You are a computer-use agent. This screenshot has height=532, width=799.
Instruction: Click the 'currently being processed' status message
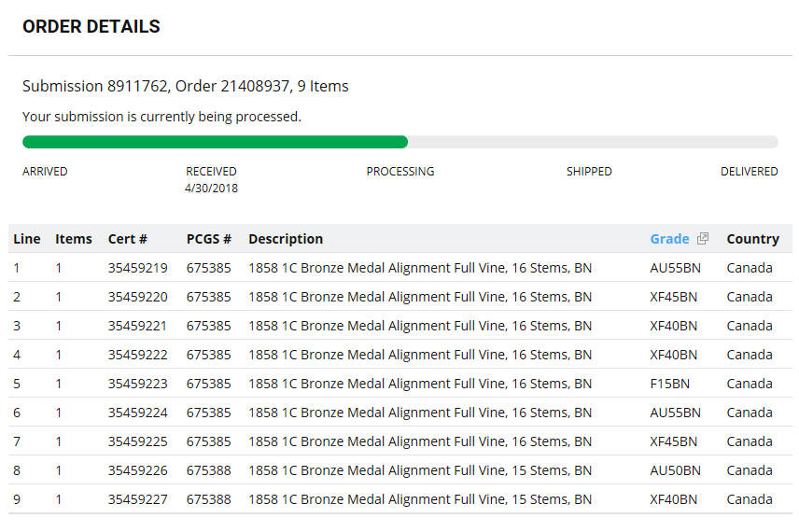click(162, 117)
